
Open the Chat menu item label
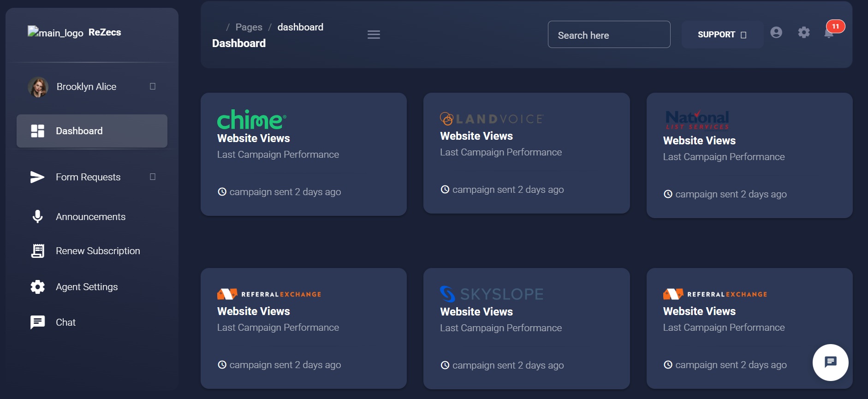click(x=65, y=322)
